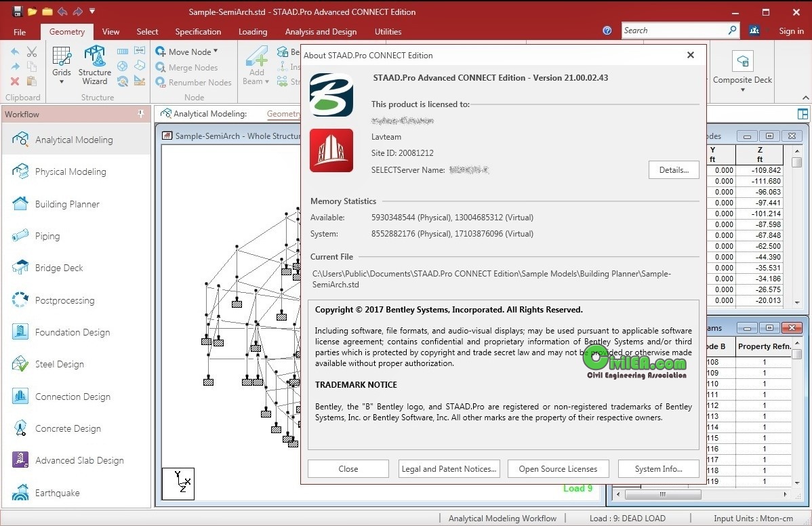Open a file with the open-folder icon
The height and width of the screenshot is (526, 812).
click(32, 12)
